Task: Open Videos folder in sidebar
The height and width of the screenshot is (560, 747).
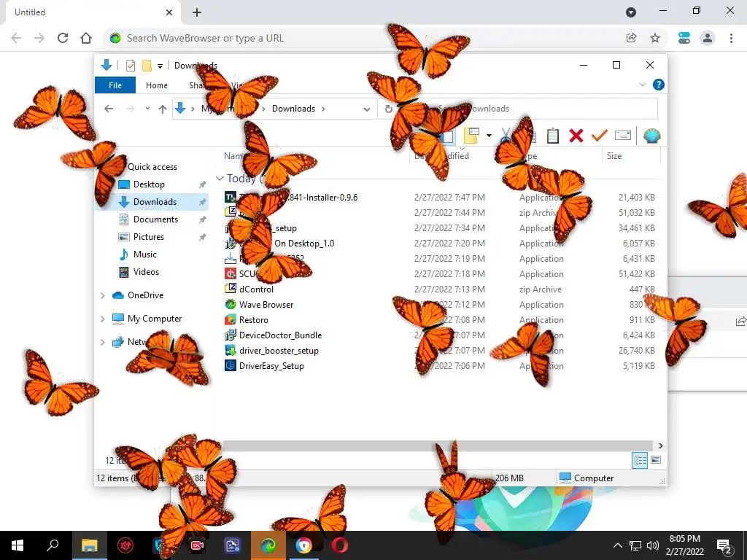Action: (x=146, y=272)
